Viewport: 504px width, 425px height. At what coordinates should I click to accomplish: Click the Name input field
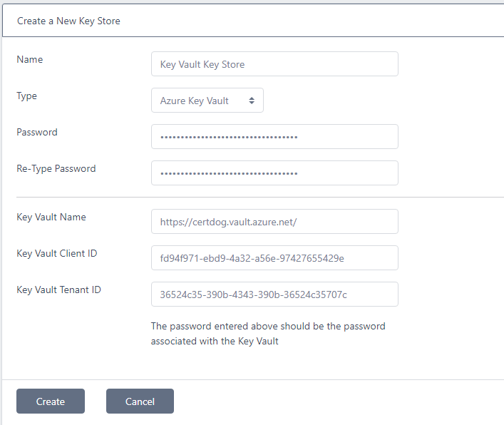(274, 64)
